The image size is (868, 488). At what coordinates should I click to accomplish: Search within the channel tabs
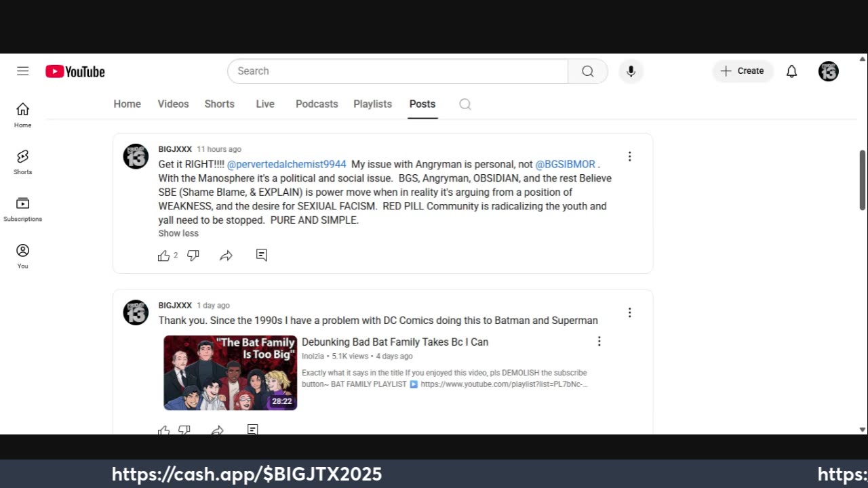coord(465,104)
